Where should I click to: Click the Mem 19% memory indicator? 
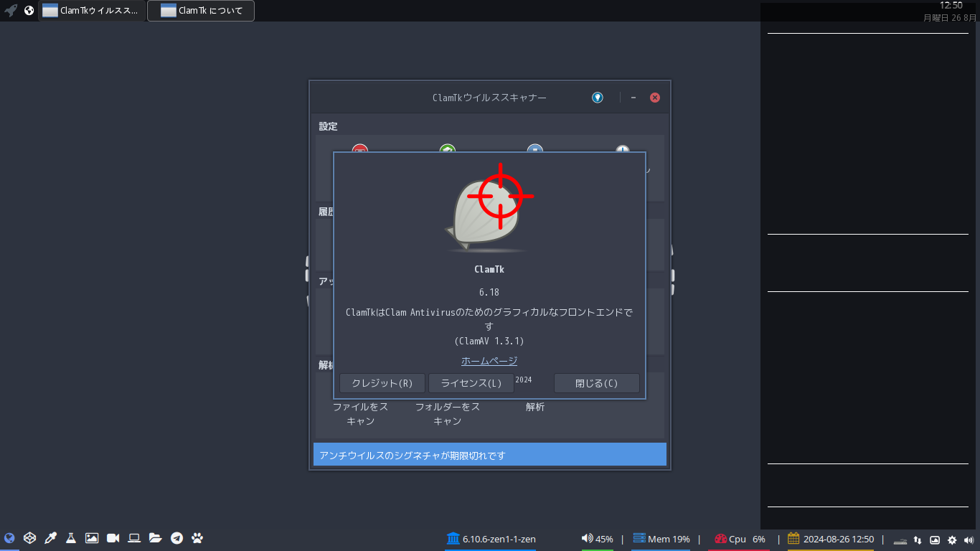coord(661,539)
